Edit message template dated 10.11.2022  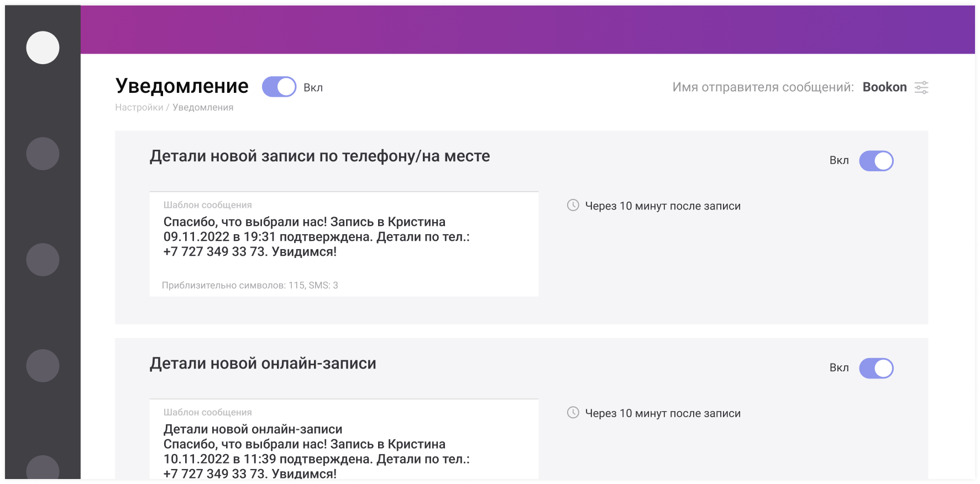tap(316, 451)
